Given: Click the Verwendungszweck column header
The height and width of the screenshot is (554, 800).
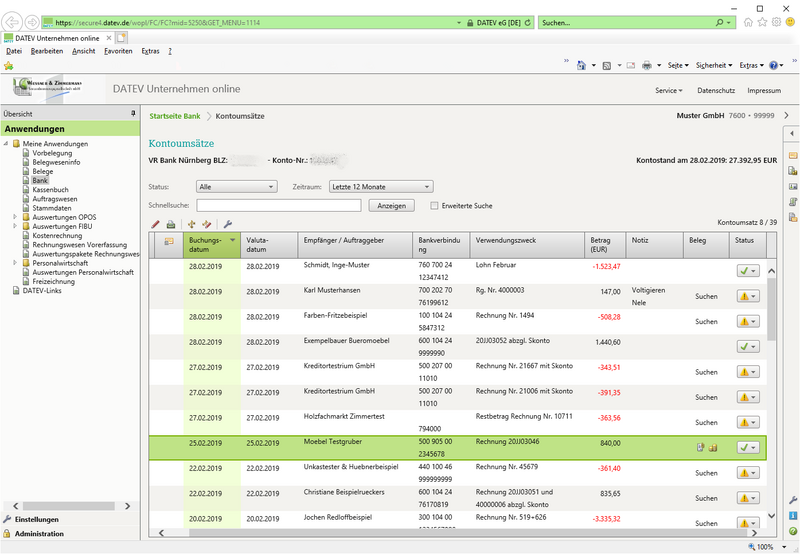Looking at the screenshot, I should pyautogui.click(x=527, y=245).
